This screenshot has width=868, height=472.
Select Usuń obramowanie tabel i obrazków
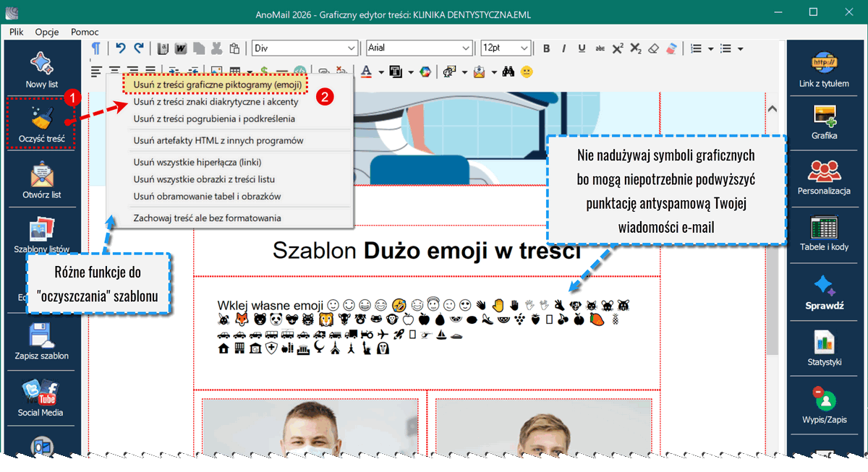207,196
